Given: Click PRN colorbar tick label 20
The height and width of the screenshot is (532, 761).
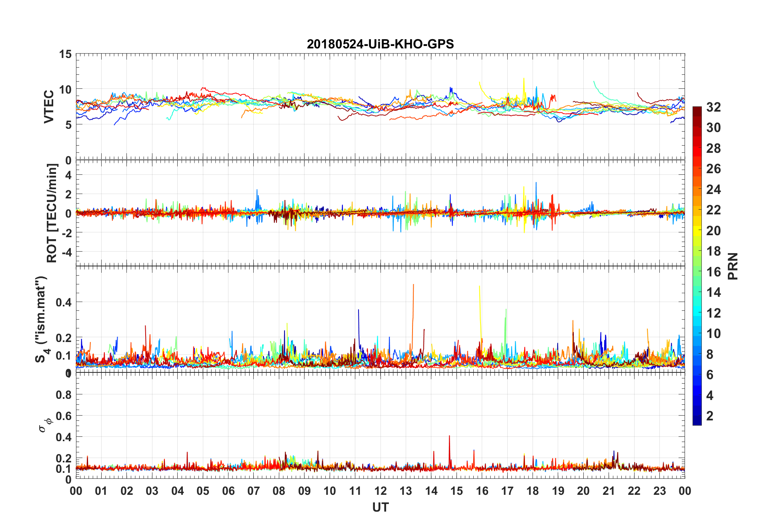Looking at the screenshot, I should click(x=713, y=231).
